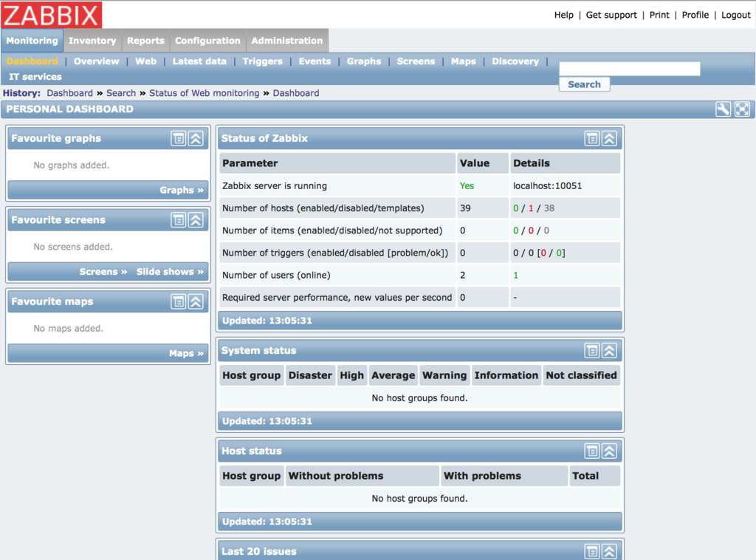The height and width of the screenshot is (560, 756).
Task: Click the Search button
Action: tap(585, 84)
